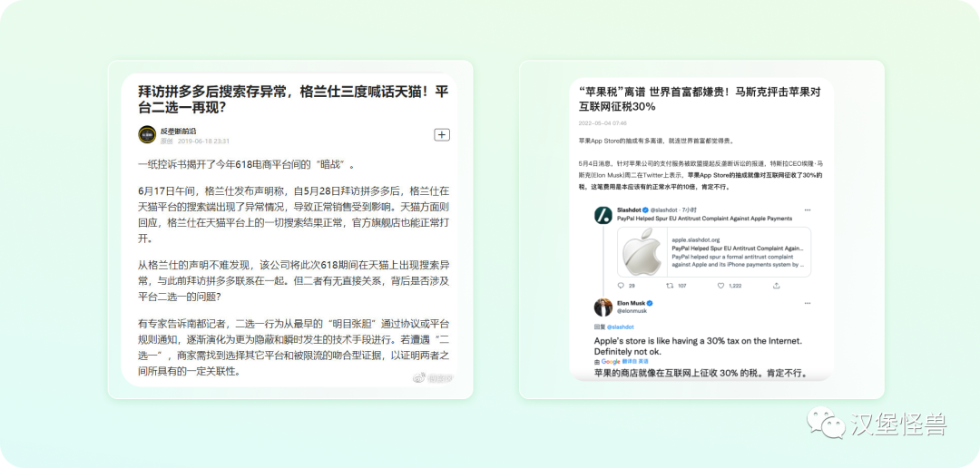This screenshot has height=468, width=980.
Task: Click the line 苹果App Store的抽成有多离谱
Action: [656, 141]
